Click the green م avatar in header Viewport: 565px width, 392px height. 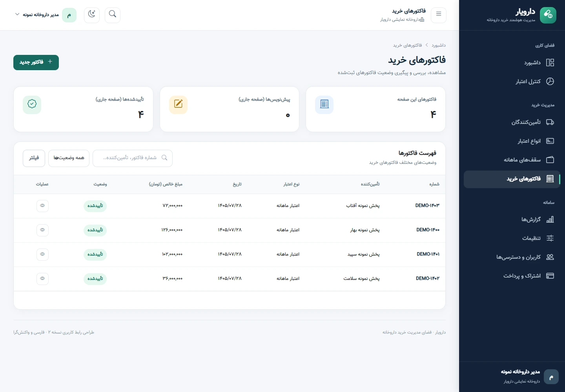69,15
